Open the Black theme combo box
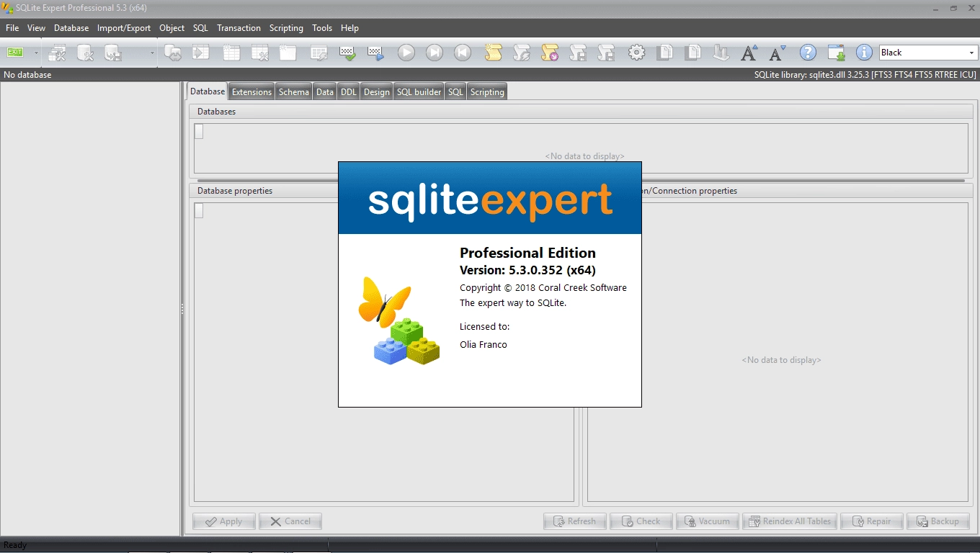The width and height of the screenshot is (980, 553). click(x=928, y=53)
